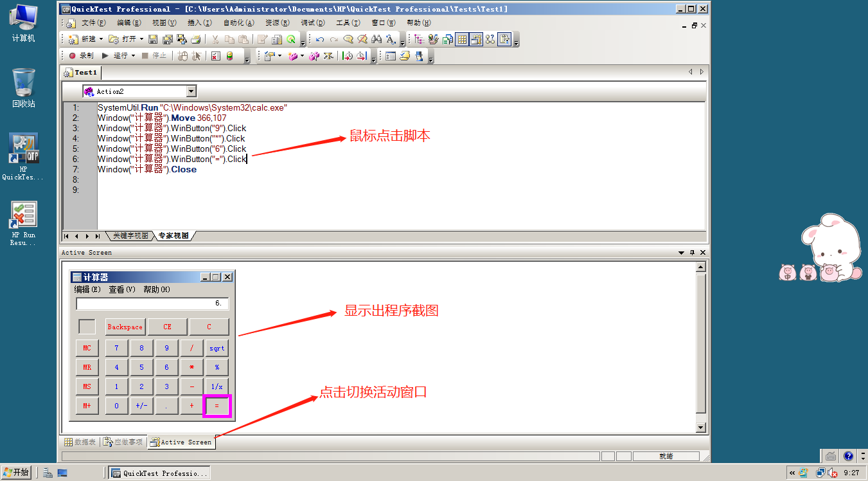
Task: Expand the 运行 dropdown arrow
Action: [133, 56]
